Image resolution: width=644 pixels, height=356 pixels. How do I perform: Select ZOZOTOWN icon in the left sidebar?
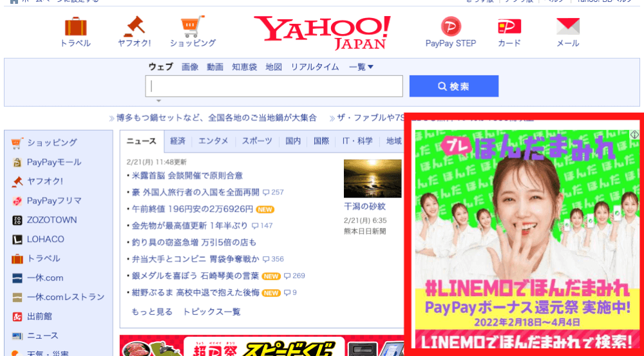pos(17,220)
